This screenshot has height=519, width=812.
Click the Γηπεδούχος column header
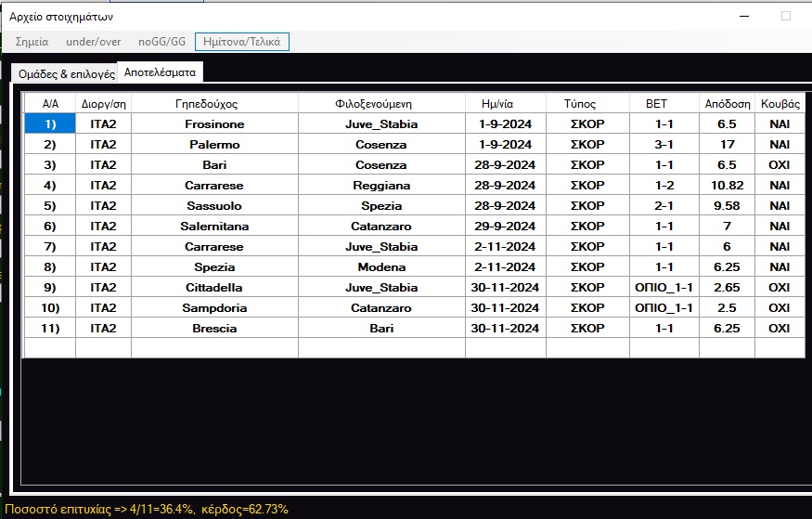(x=213, y=104)
